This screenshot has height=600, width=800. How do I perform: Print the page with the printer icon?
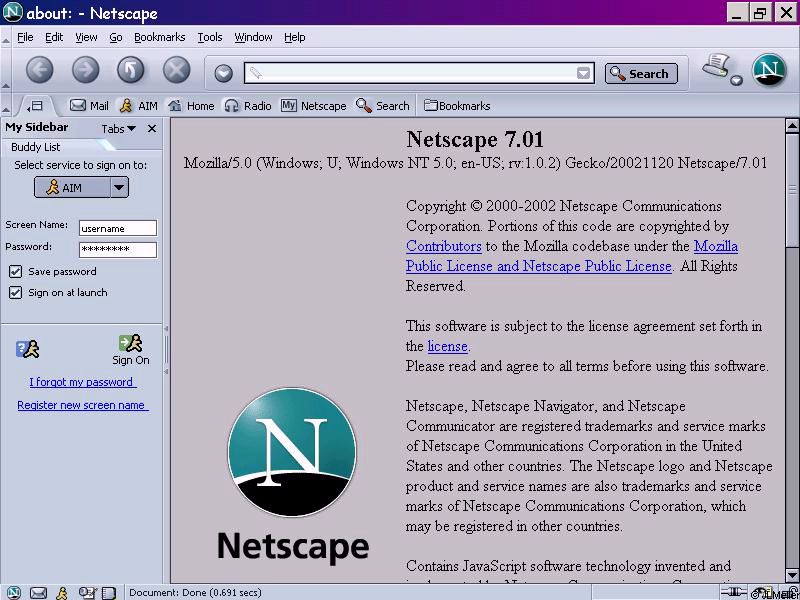click(x=716, y=67)
